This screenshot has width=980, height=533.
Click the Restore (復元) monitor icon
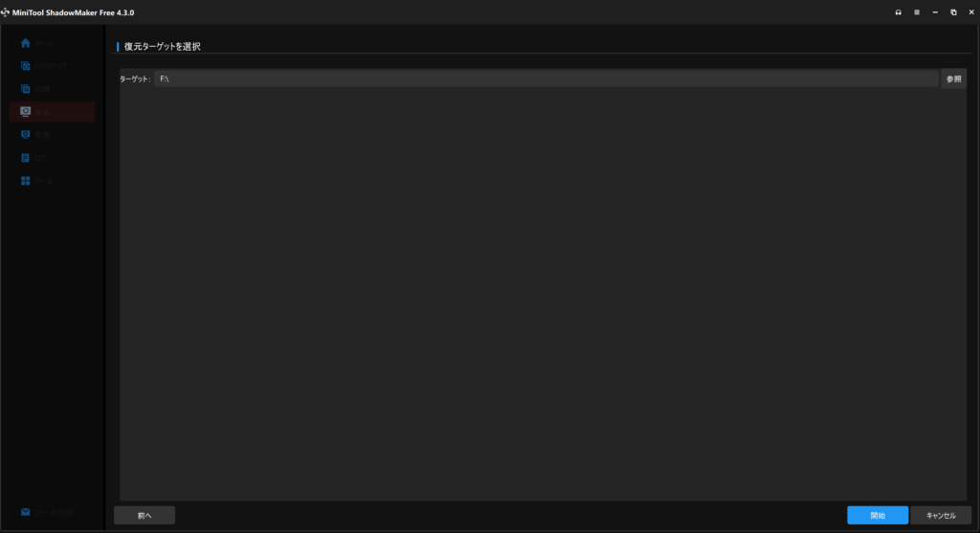point(25,112)
